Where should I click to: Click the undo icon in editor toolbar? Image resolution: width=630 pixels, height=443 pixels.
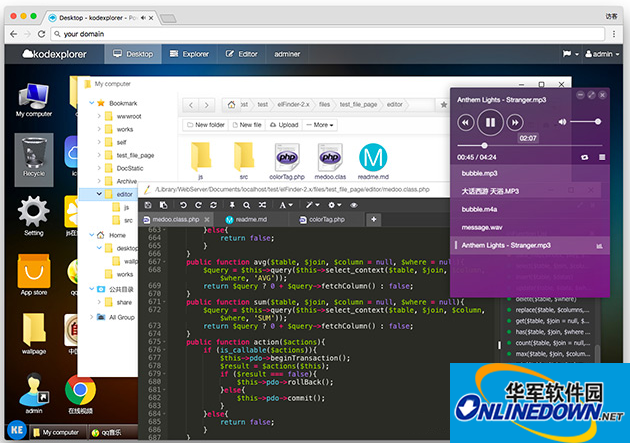(183, 205)
